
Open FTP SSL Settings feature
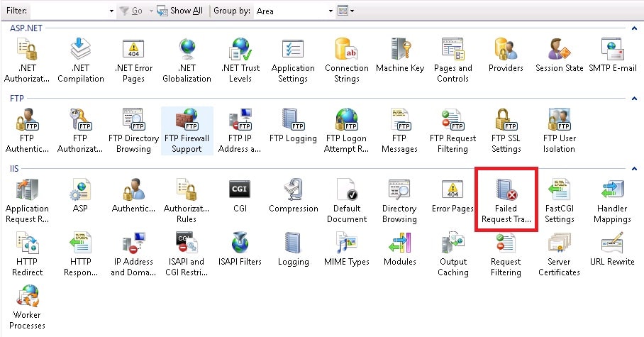(x=506, y=131)
